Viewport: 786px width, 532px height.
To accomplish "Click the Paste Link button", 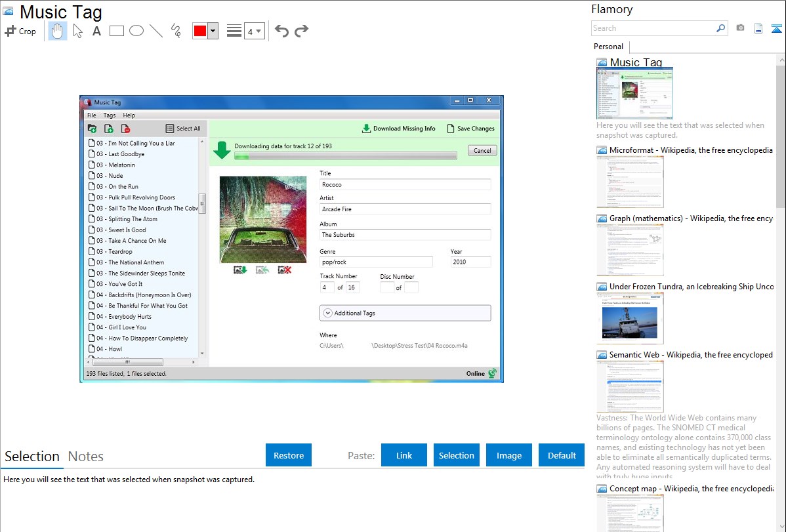I will pyautogui.click(x=404, y=455).
